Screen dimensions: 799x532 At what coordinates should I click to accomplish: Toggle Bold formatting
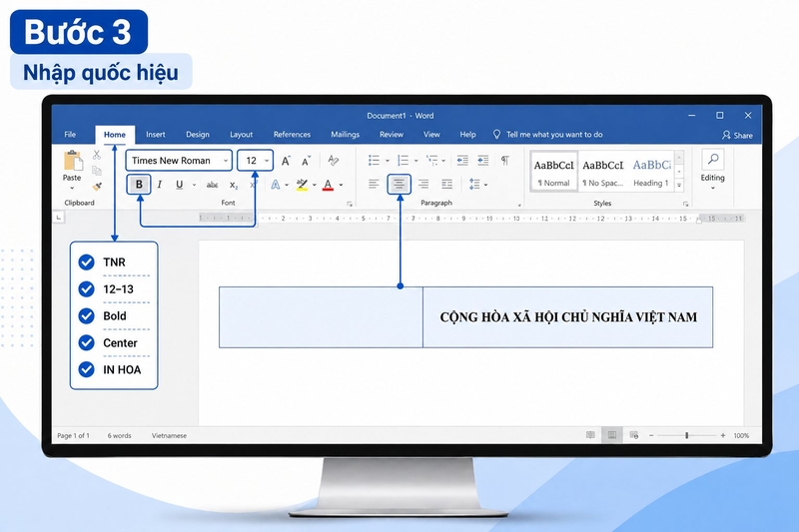click(x=139, y=185)
